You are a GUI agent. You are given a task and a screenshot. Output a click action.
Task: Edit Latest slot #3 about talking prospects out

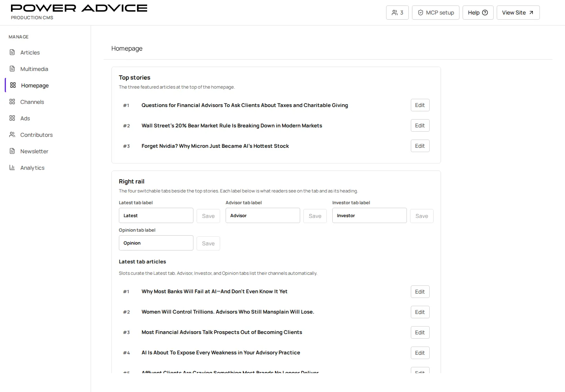pyautogui.click(x=420, y=332)
